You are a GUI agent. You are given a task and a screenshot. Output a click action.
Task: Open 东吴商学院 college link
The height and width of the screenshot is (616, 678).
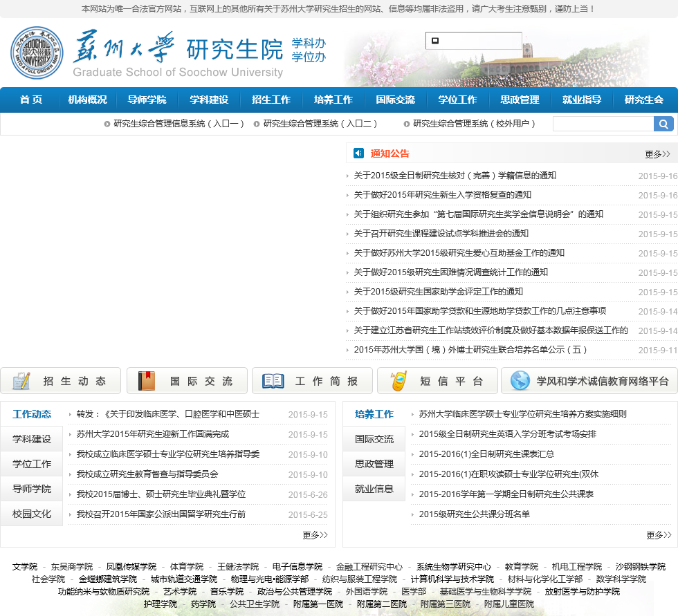(72, 567)
